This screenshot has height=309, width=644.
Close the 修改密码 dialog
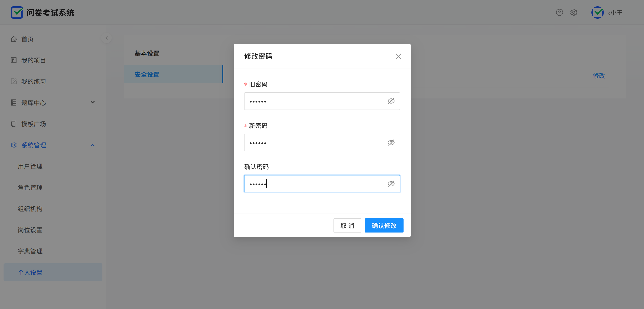click(x=398, y=56)
